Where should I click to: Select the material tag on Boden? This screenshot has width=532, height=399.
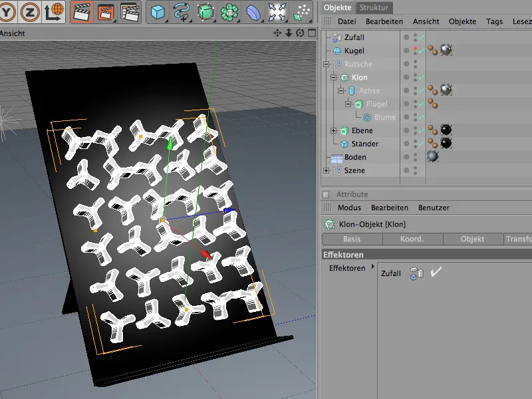point(433,157)
